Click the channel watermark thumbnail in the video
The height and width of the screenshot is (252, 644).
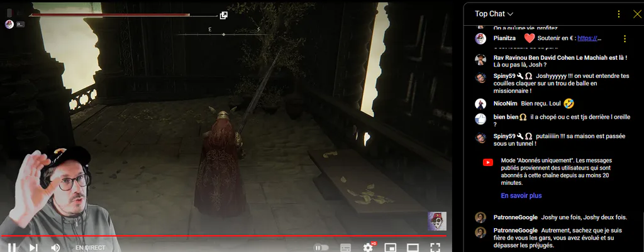[437, 221]
